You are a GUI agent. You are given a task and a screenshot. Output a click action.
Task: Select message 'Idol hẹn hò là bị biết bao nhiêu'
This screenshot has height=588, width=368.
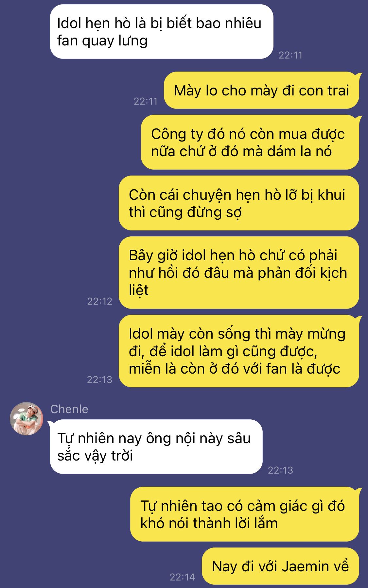[x=162, y=32]
